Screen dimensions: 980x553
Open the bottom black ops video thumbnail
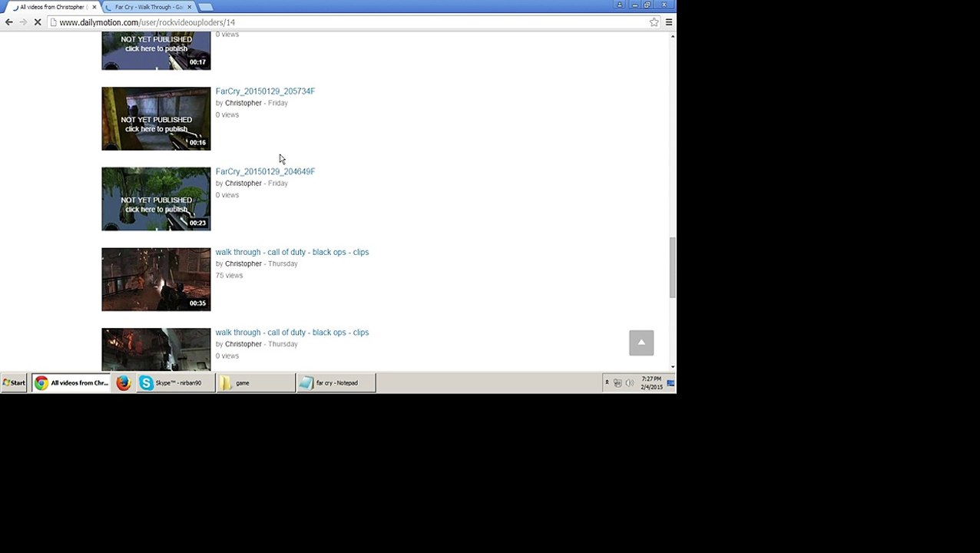pyautogui.click(x=156, y=349)
